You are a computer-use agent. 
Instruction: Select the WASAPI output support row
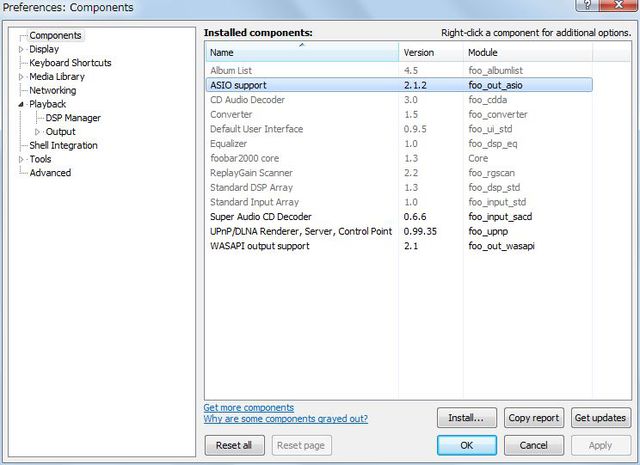point(399,246)
